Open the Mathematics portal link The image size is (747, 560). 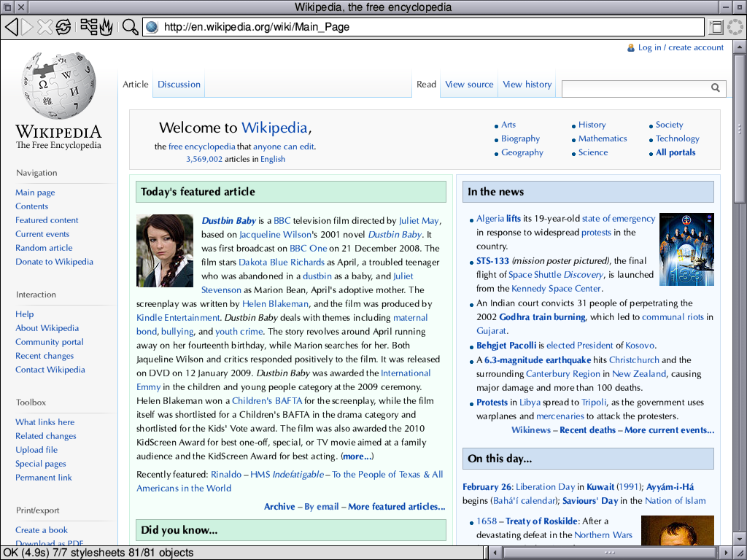603,139
